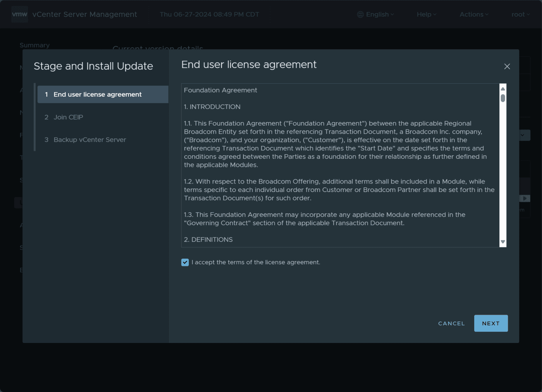Viewport: 542px width, 392px height.
Task: Expand the dimmed dropdown chevron behind the dialog
Action: [x=523, y=135]
